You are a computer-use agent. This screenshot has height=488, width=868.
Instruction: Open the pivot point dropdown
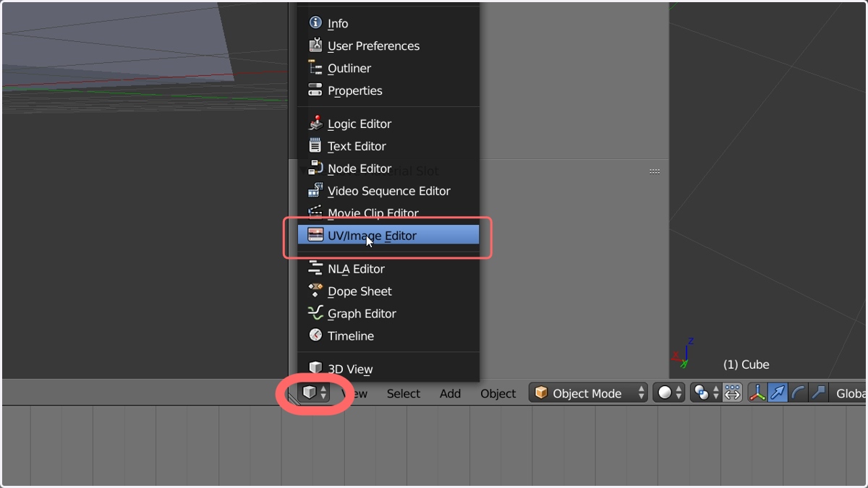(706, 393)
